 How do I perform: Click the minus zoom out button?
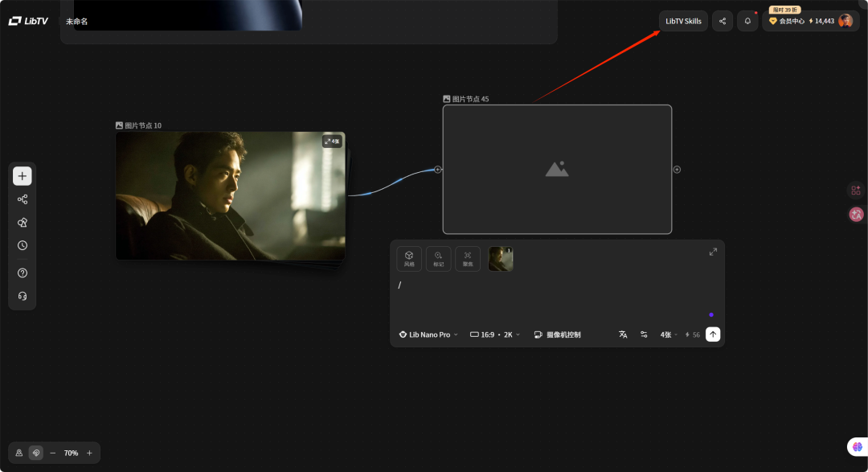[x=53, y=454]
